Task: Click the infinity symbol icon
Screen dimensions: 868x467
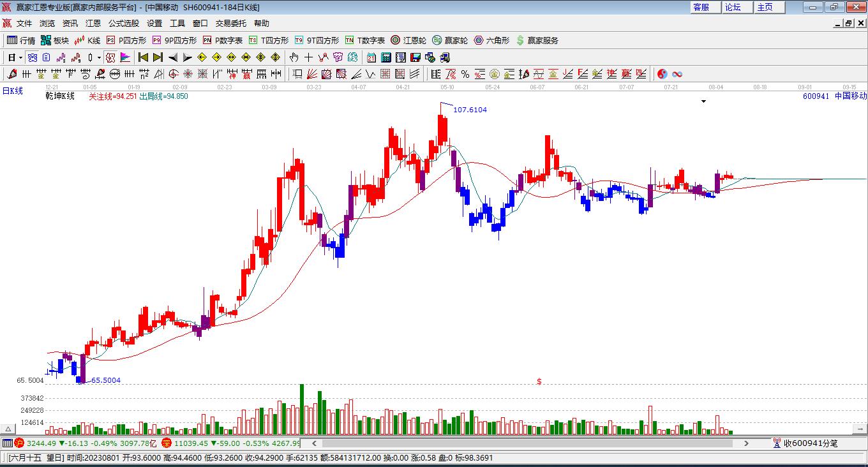Action: [677, 74]
